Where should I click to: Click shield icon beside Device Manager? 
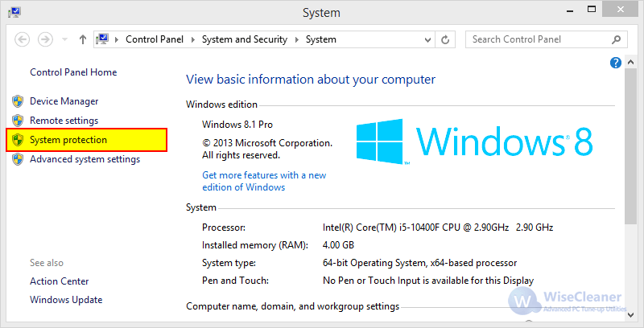point(18,101)
